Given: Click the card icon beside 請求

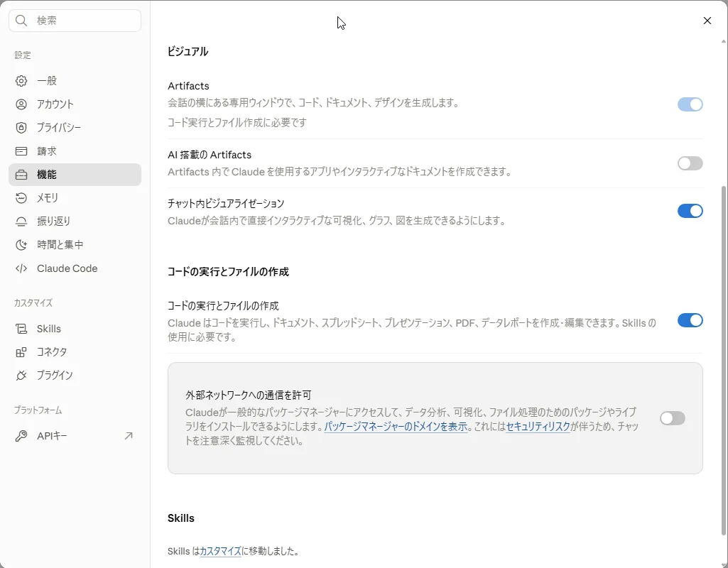Looking at the screenshot, I should 21,151.
